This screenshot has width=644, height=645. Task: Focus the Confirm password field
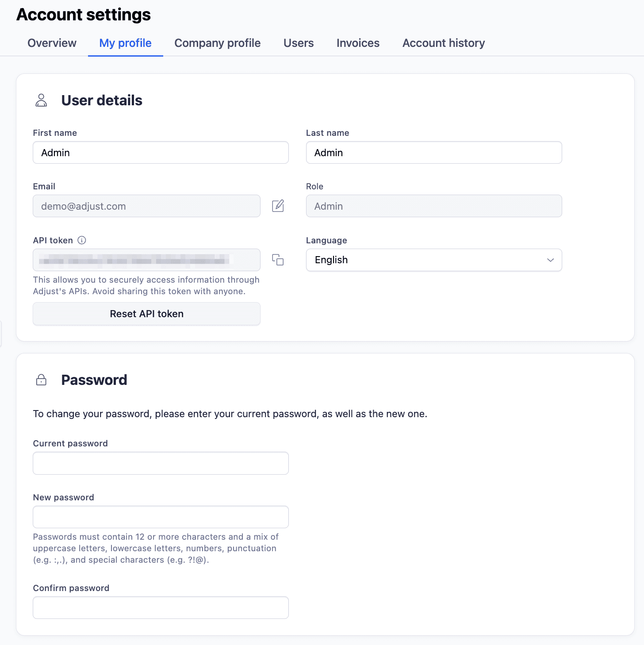coord(161,607)
